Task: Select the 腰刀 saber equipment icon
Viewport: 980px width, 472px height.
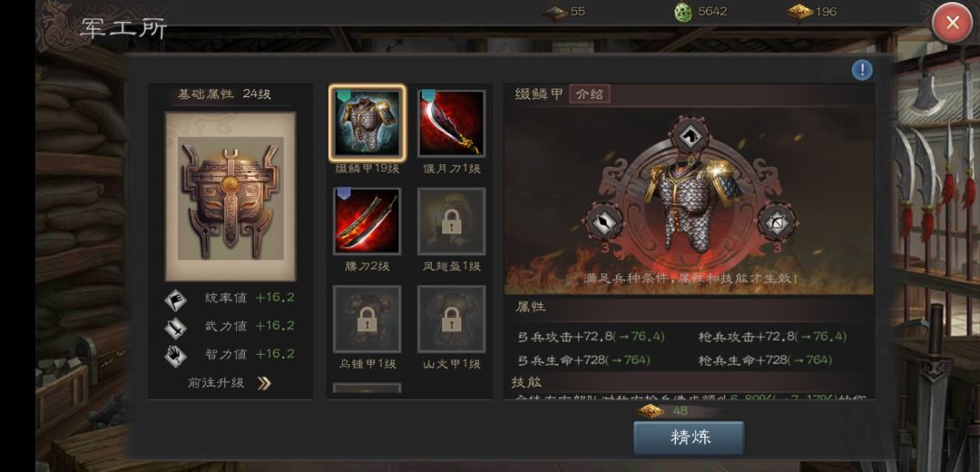Action: 367,221
